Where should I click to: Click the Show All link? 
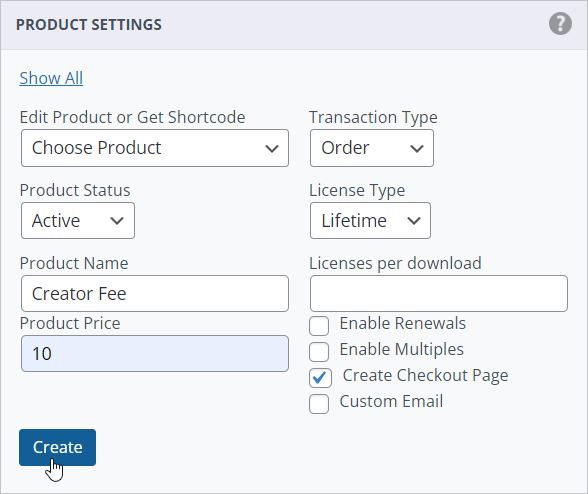51,78
